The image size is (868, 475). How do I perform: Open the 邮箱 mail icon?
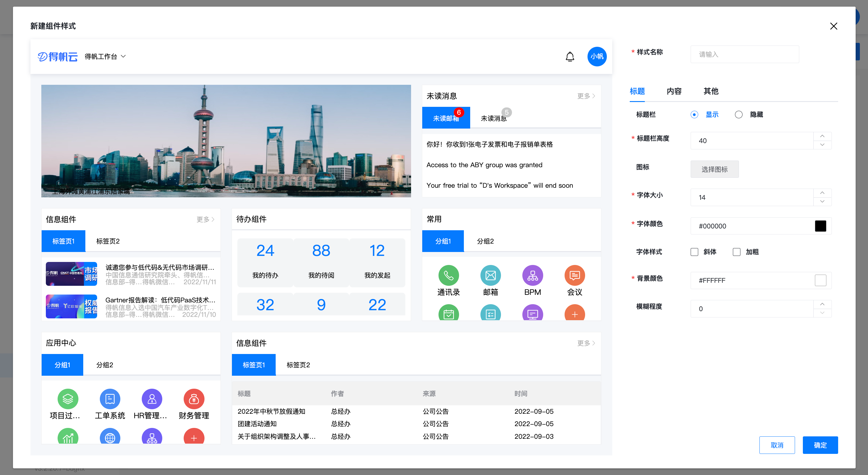click(490, 275)
